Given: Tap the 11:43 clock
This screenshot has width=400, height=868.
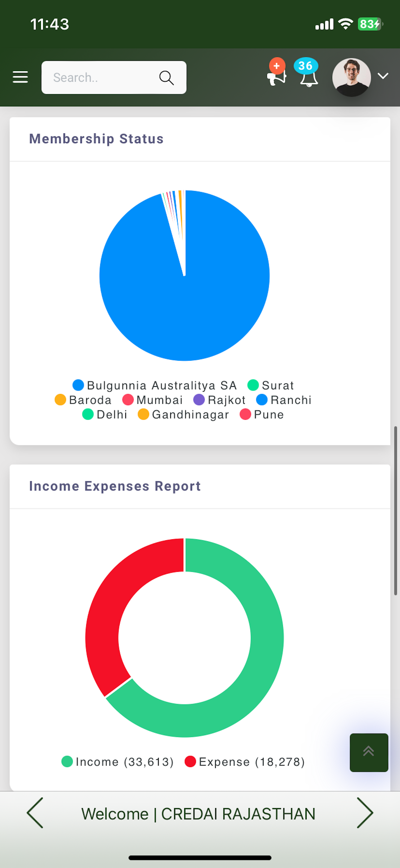Looking at the screenshot, I should (50, 24).
